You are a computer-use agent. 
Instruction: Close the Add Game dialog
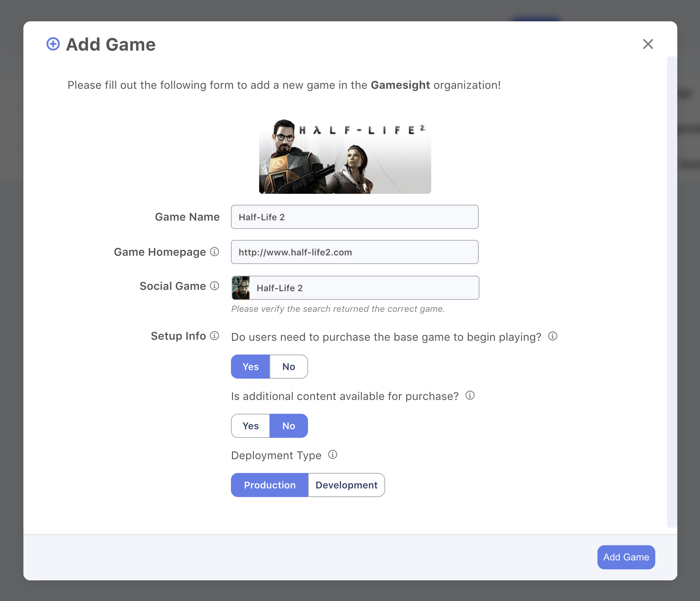[648, 44]
